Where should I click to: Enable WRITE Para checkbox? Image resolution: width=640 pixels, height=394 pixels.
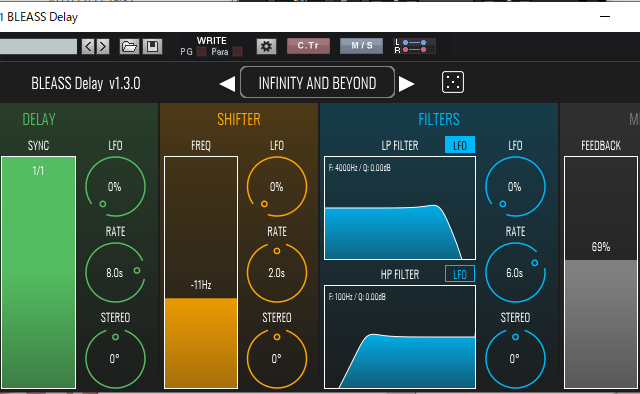237,52
